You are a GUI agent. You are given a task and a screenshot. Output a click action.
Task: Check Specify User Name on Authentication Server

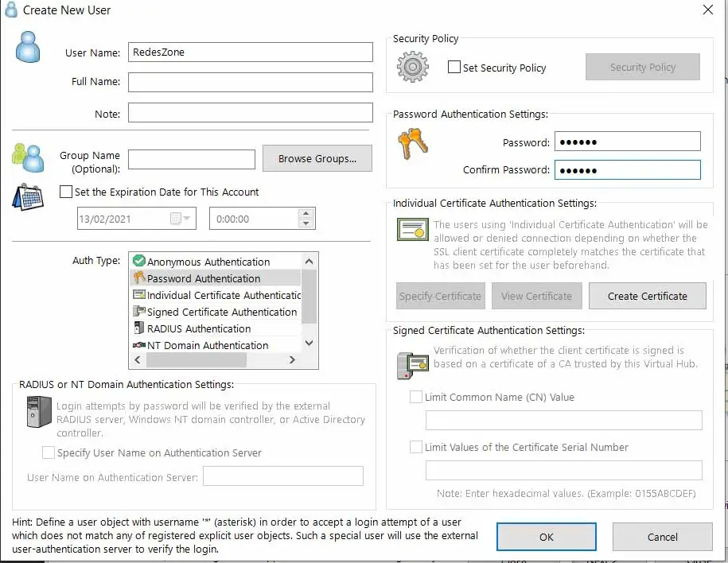(49, 452)
